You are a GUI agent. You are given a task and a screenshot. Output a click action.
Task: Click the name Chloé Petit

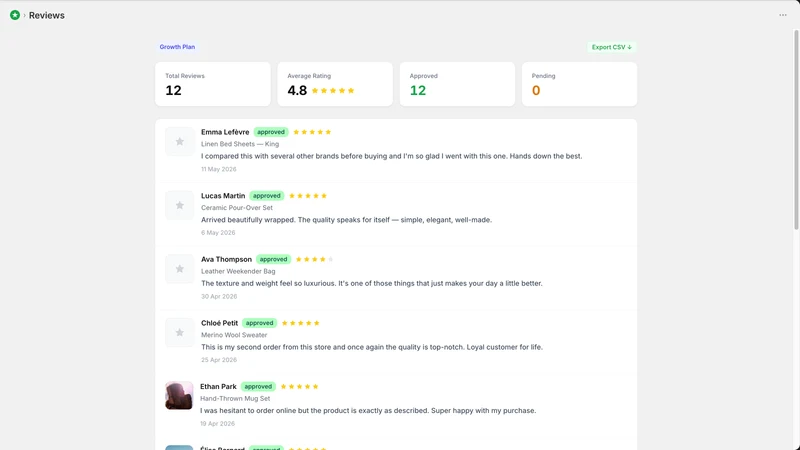click(219, 323)
